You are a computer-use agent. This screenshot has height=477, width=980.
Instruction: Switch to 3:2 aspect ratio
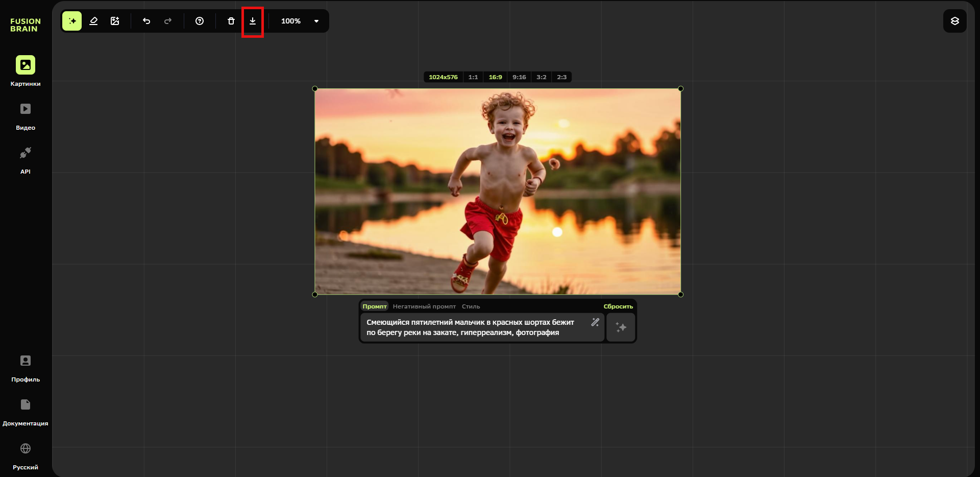click(542, 77)
